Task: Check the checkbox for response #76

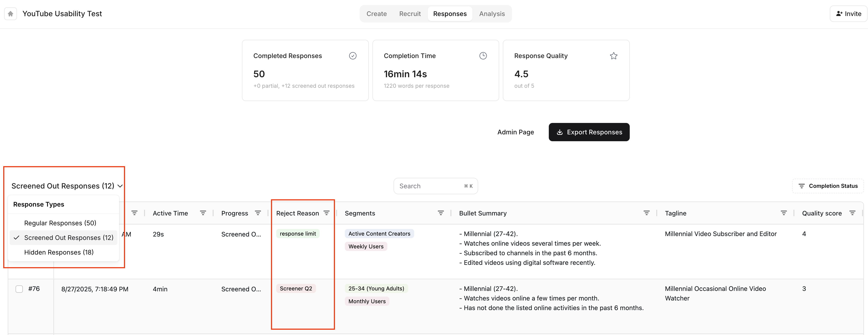Action: [x=19, y=289]
